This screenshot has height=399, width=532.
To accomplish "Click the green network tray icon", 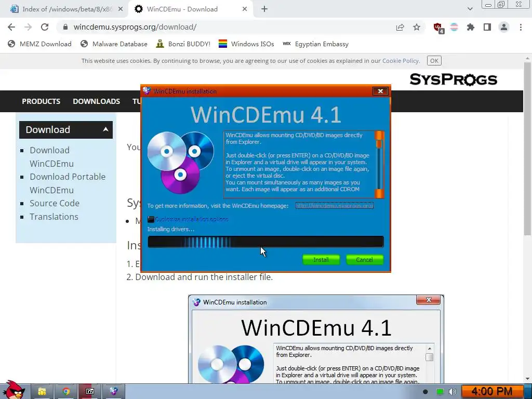I will [440, 392].
